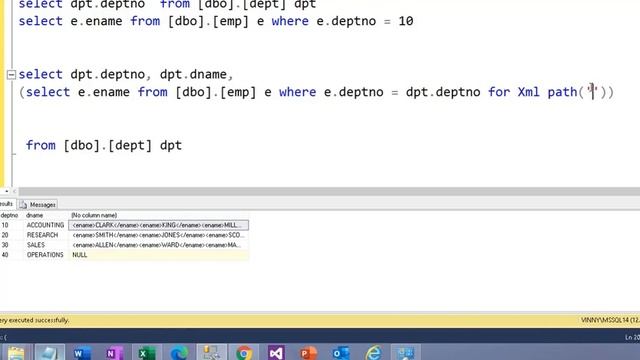Open the taskbar app between File Explorer and Word
This screenshot has width=640, height=360.
pos(49,352)
